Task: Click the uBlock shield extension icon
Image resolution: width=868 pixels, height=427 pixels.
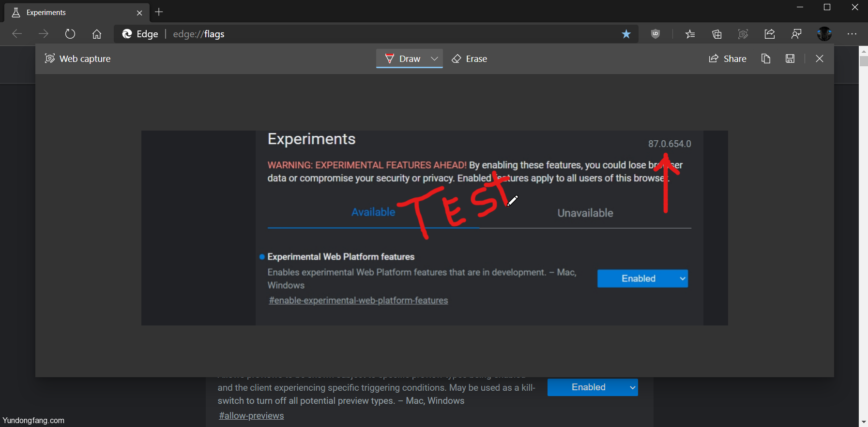Action: click(x=655, y=34)
